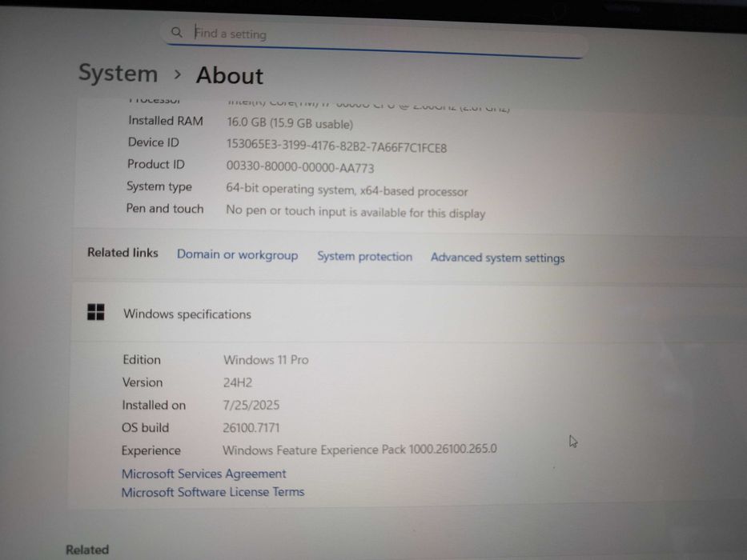Open System protection link
The height and width of the screenshot is (560, 747).
point(364,256)
